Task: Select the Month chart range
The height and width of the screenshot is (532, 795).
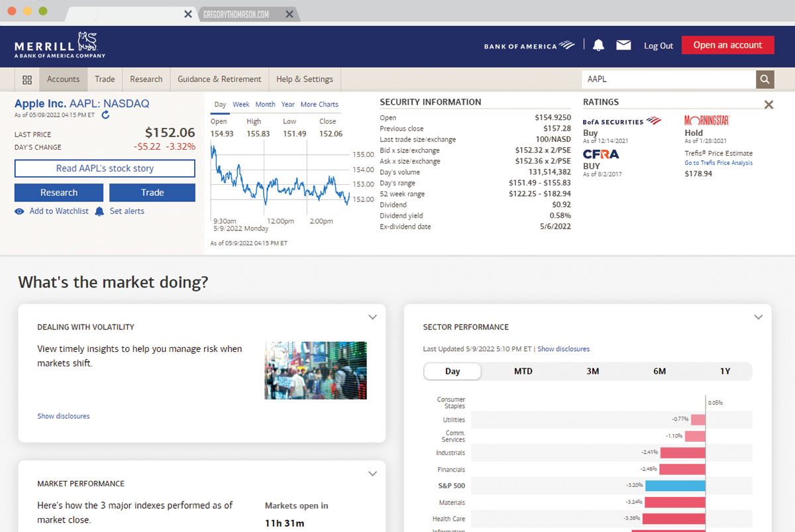Action: coord(265,105)
